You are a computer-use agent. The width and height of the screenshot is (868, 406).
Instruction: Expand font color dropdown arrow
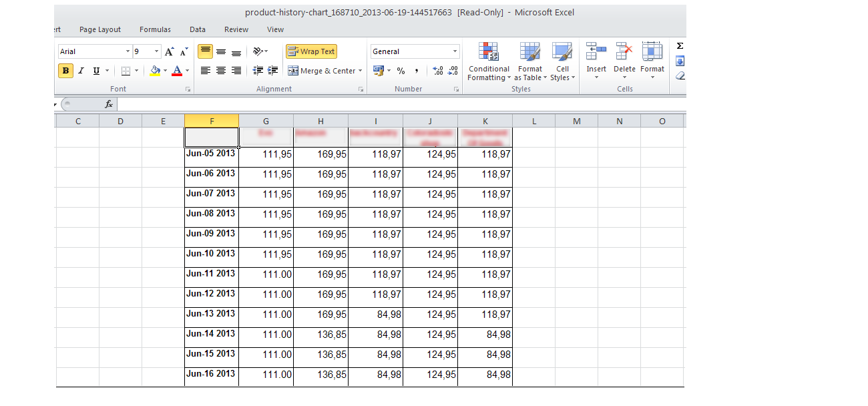[187, 71]
